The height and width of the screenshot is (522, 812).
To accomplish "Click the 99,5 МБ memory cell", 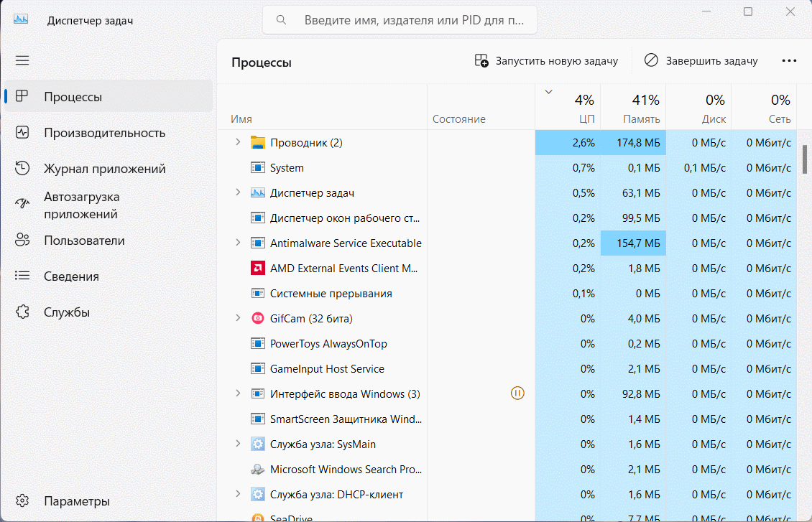I will (x=633, y=218).
